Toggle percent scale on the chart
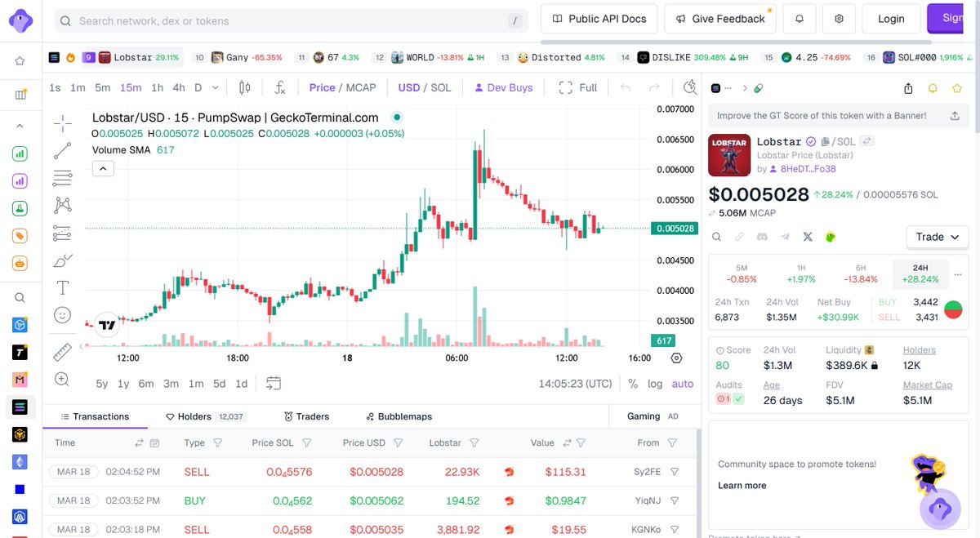 click(633, 384)
